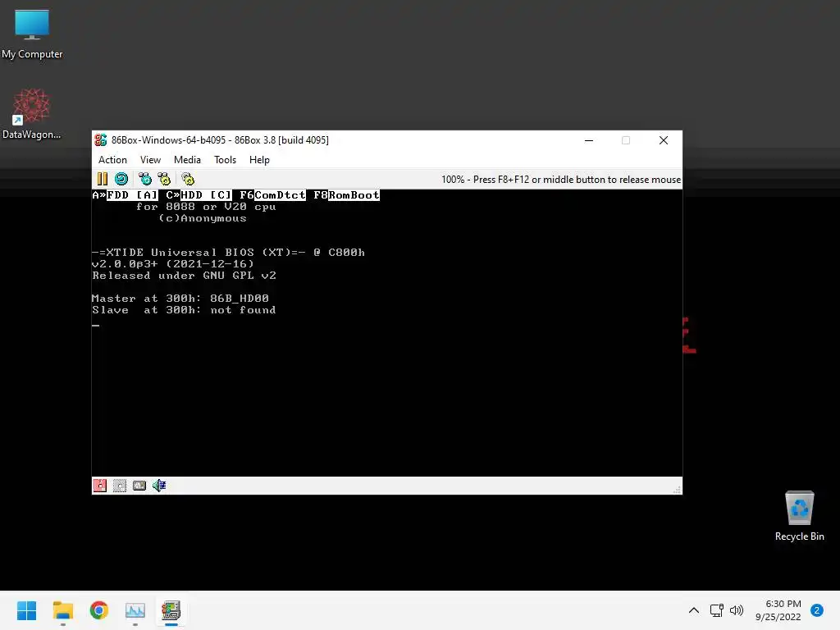Open File Explorer from taskbar
Viewport: 840px width, 630px height.
tap(62, 610)
